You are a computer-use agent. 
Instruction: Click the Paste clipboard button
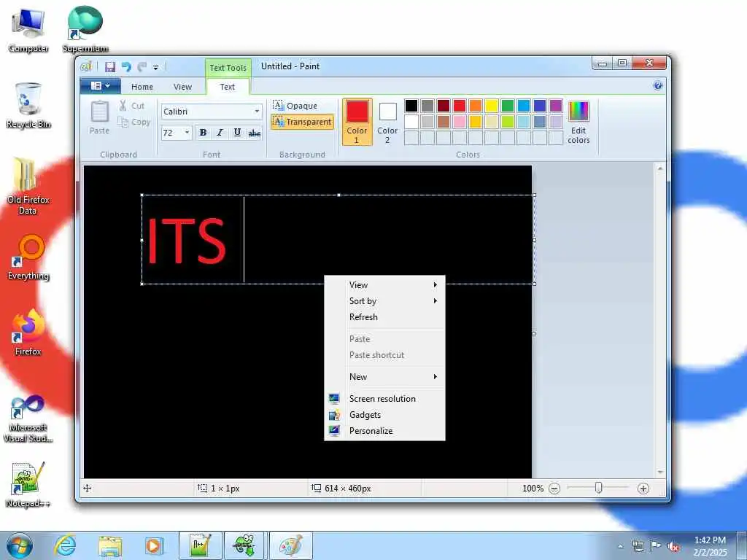pyautogui.click(x=99, y=117)
